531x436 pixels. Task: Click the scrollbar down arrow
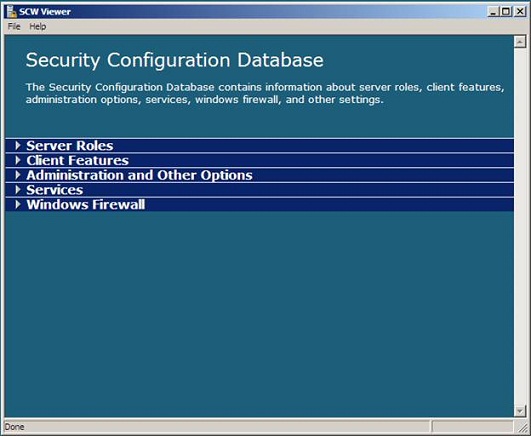click(520, 411)
